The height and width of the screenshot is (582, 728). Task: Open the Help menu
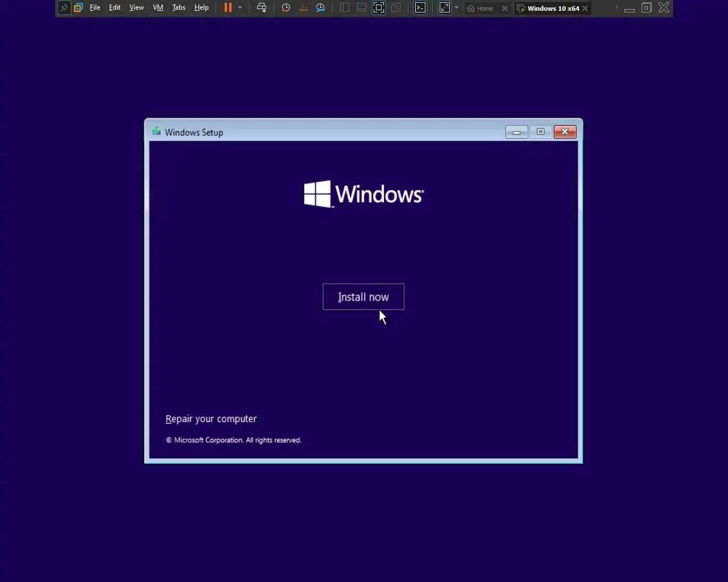[201, 8]
